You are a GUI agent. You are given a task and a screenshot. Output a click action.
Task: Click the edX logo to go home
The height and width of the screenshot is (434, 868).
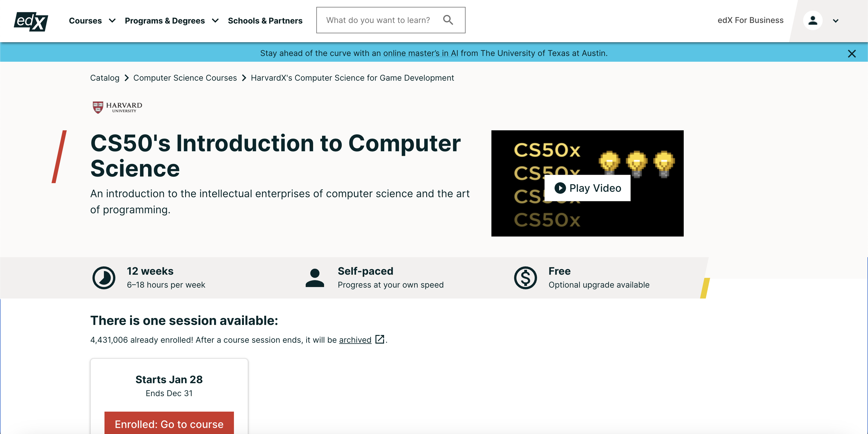tap(31, 21)
